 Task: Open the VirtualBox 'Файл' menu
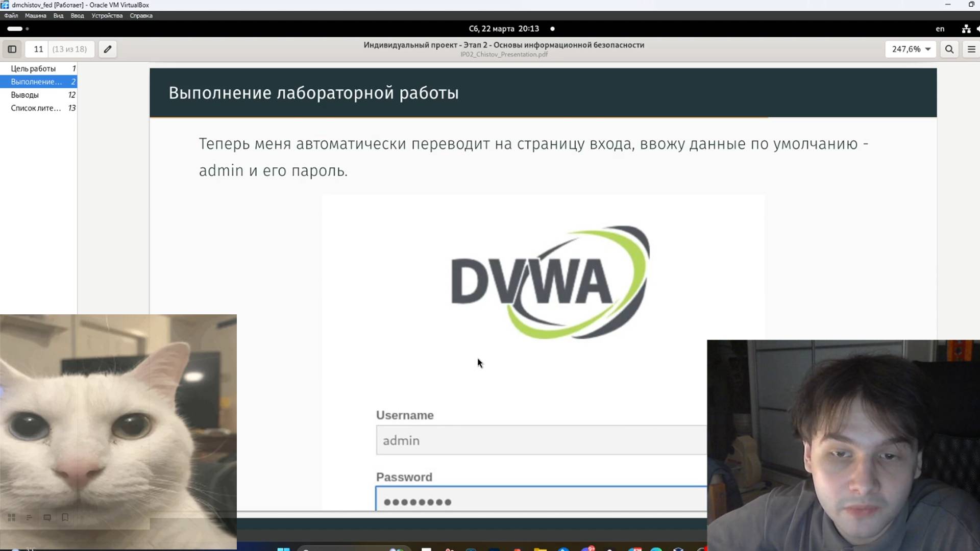click(11, 16)
